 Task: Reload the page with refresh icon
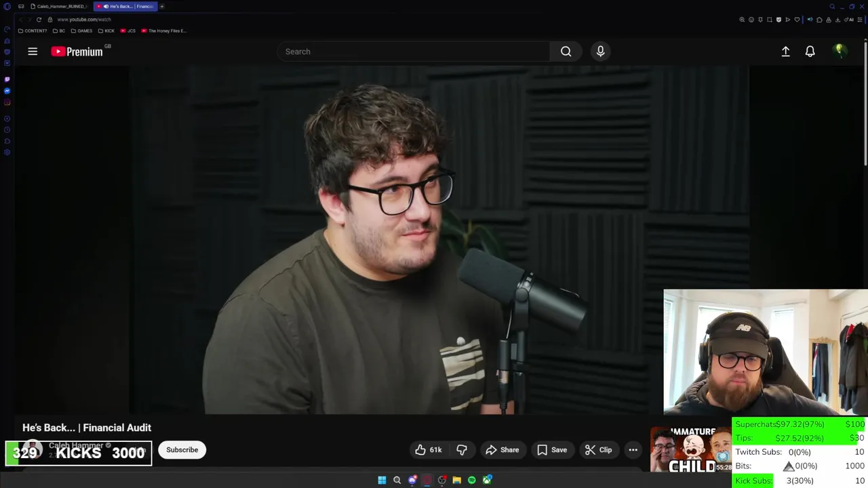tap(39, 20)
